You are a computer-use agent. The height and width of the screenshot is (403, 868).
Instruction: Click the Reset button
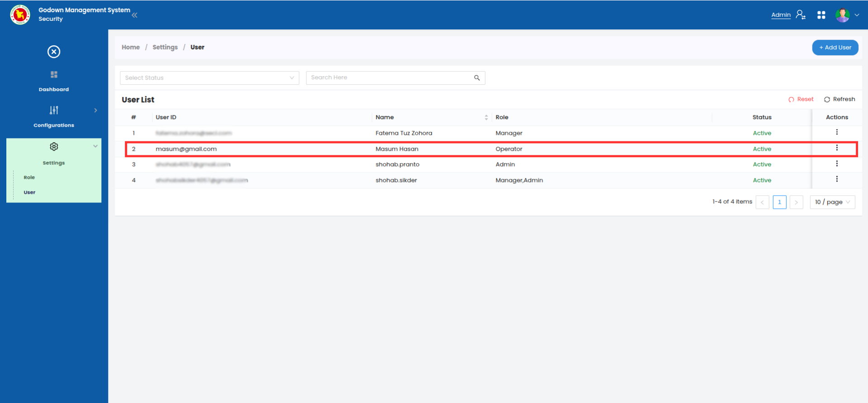801,99
